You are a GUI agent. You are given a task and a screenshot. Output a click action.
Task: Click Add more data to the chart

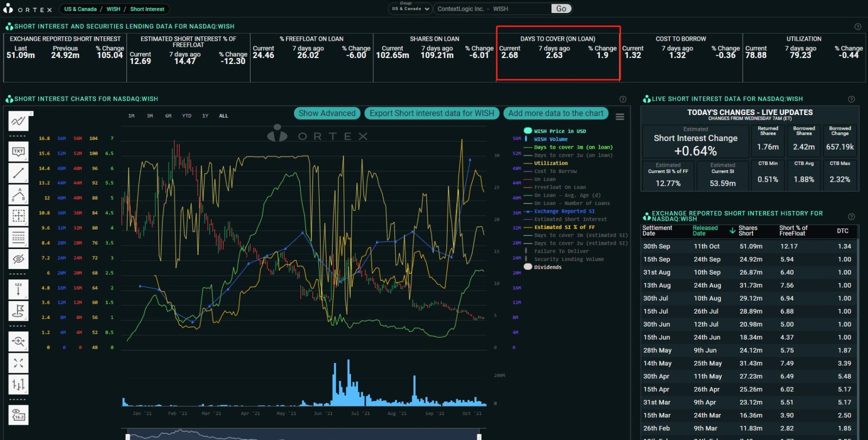coord(556,113)
